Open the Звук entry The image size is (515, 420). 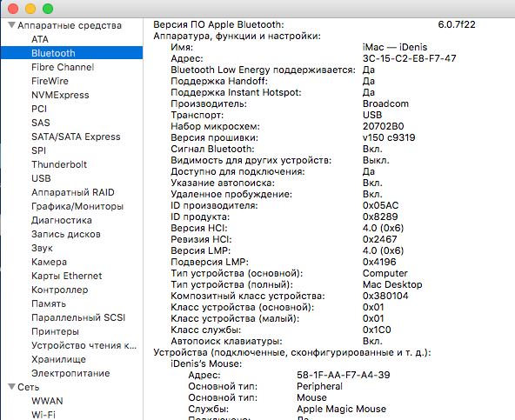(x=42, y=248)
